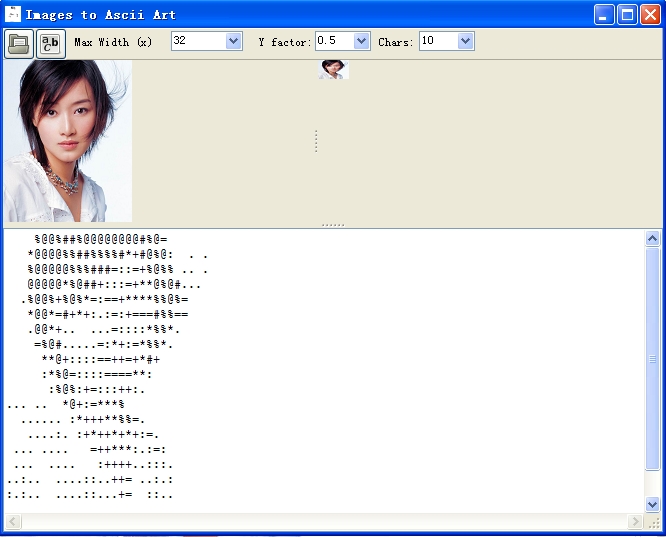Screen dimensions: 666x537
Task: Click the font settings ab icon
Action: point(51,43)
